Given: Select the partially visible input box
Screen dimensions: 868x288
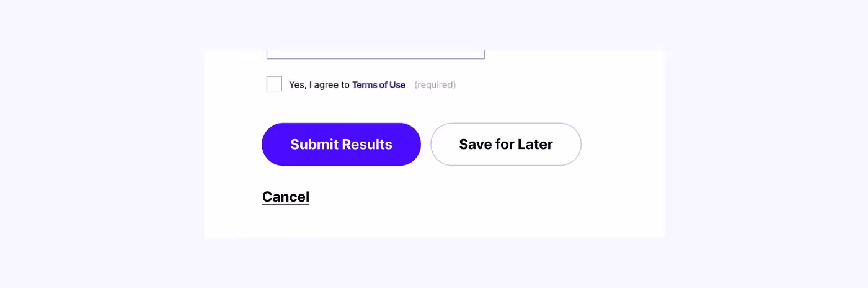Looking at the screenshot, I should pos(375,53).
